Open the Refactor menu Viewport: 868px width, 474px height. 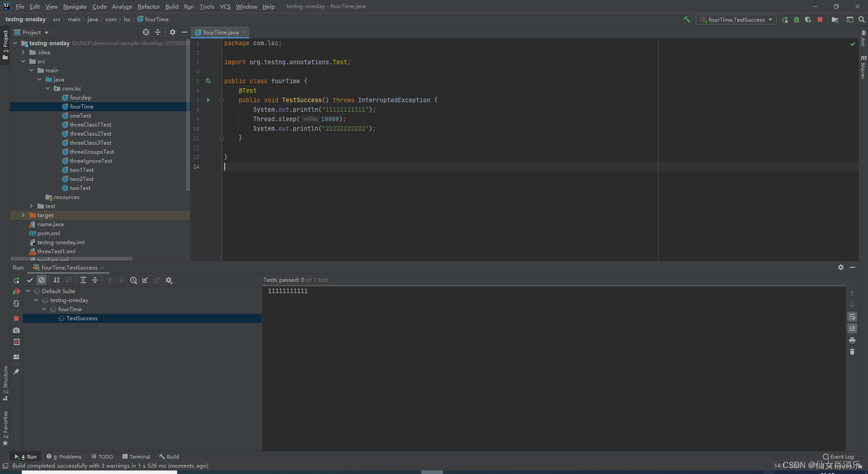point(149,6)
